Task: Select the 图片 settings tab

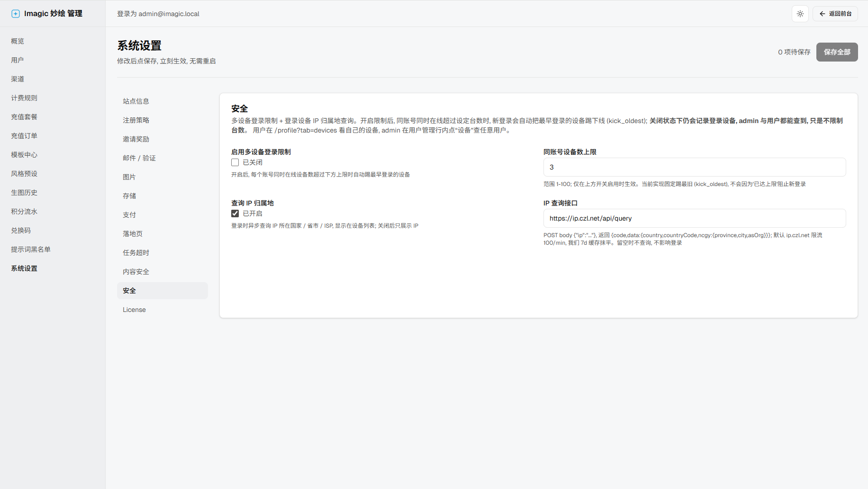Action: (163, 177)
